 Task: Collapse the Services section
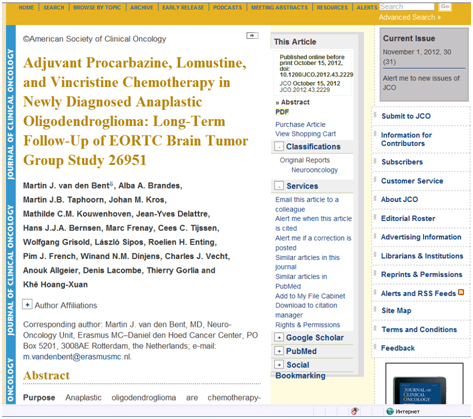tap(279, 186)
